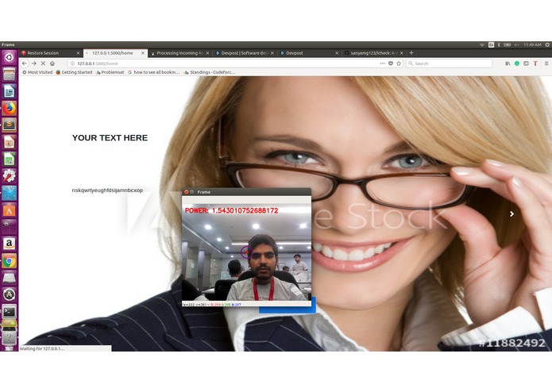
Task: Switch to Devpost | Software dev tab
Action: point(245,53)
